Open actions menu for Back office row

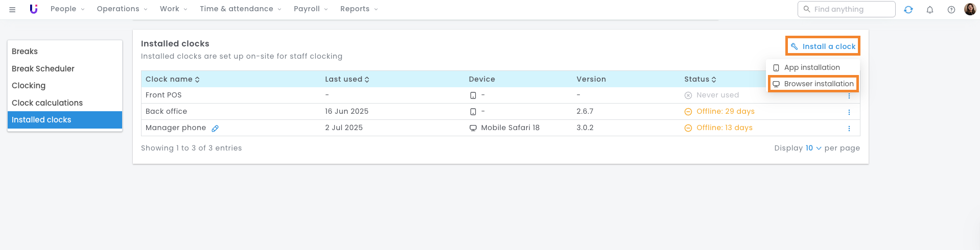(849, 112)
